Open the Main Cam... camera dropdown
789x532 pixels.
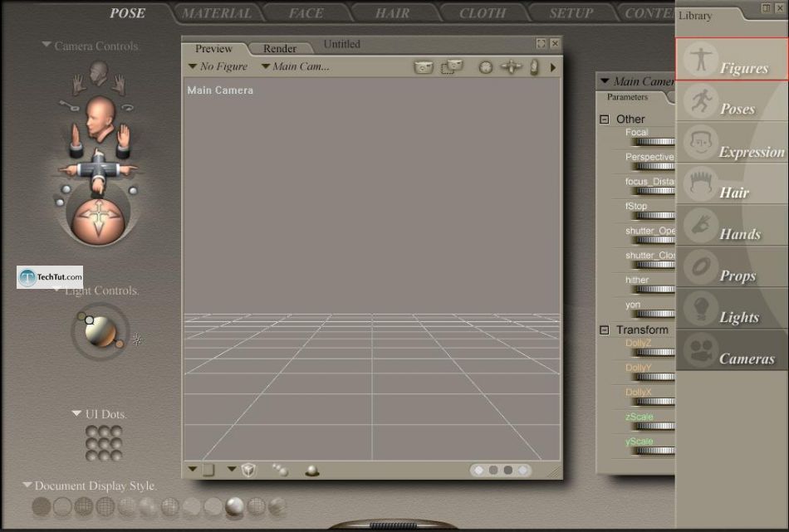pyautogui.click(x=296, y=66)
